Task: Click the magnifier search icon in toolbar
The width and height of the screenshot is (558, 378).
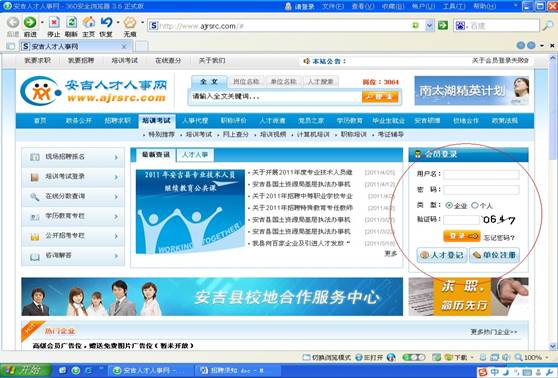Action: [547, 26]
